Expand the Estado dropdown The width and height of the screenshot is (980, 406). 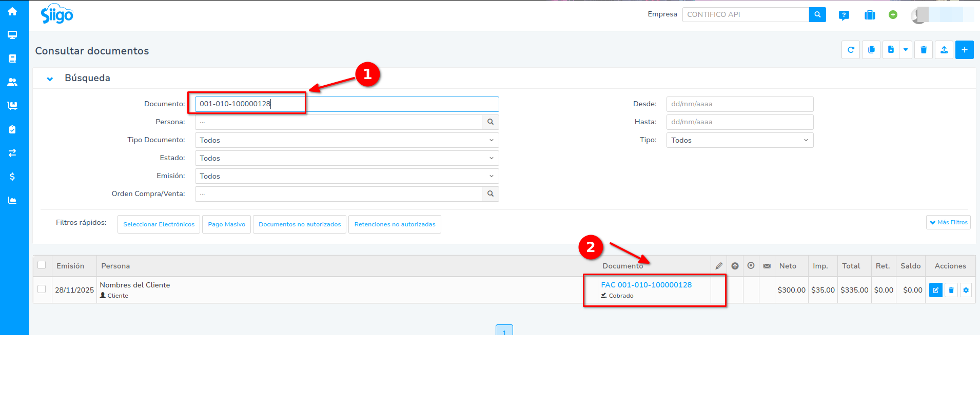(347, 158)
